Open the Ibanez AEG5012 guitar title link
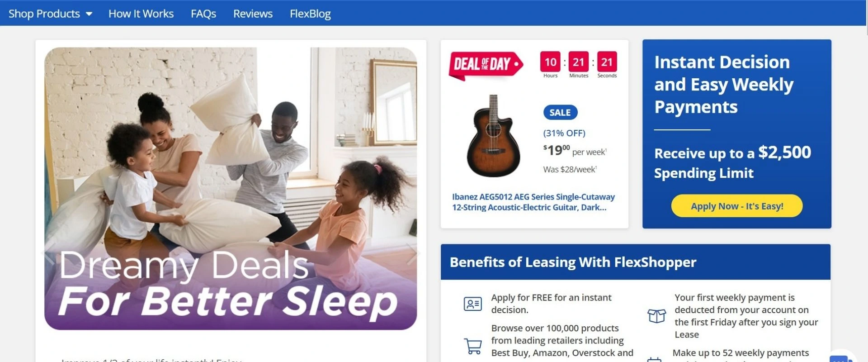Screen dimensions: 868x362 [533, 202]
